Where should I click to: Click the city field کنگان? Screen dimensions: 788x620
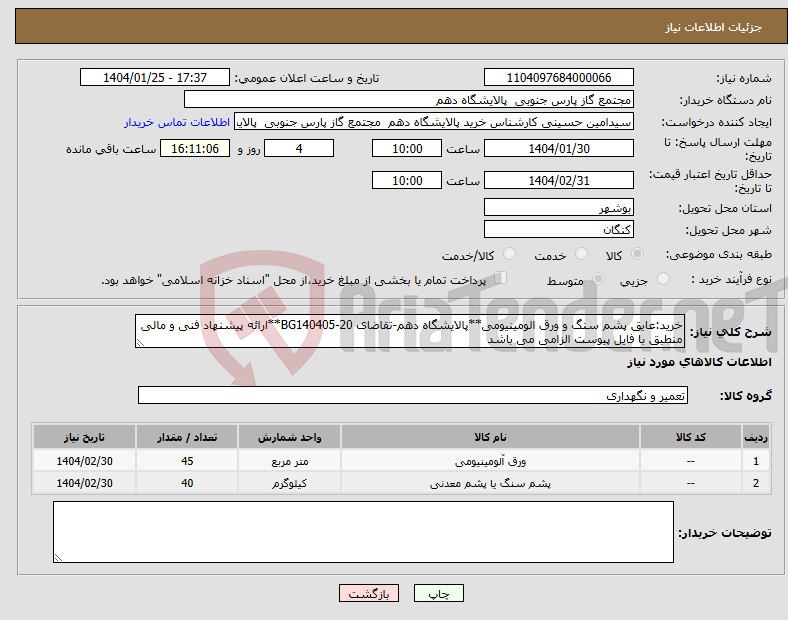558,229
